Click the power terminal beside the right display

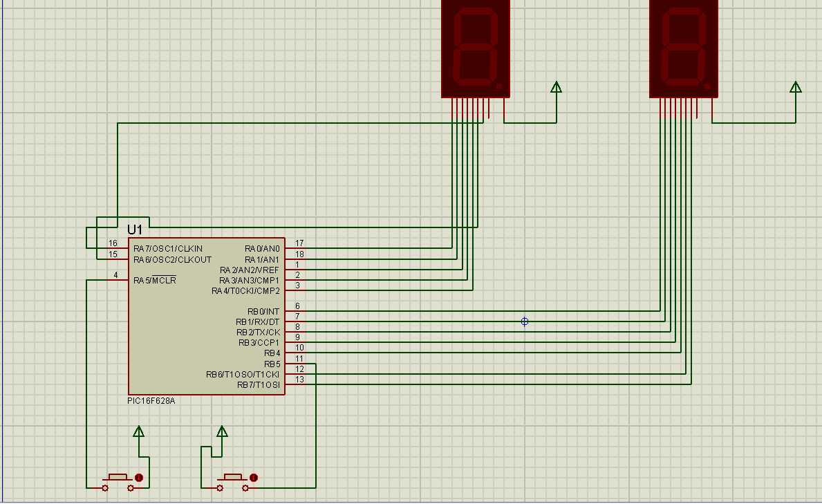pos(795,87)
